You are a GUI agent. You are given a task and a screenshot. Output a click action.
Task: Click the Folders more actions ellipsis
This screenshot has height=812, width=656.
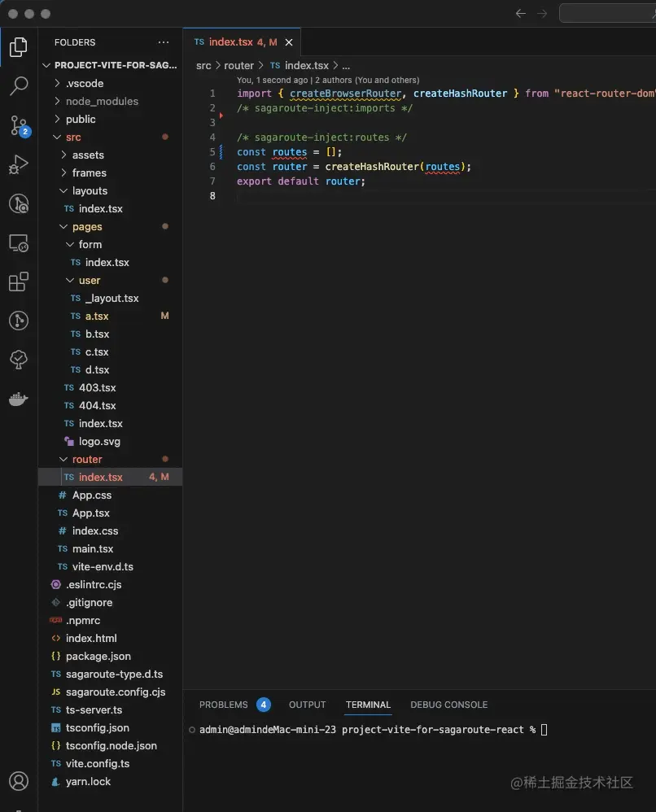click(164, 42)
